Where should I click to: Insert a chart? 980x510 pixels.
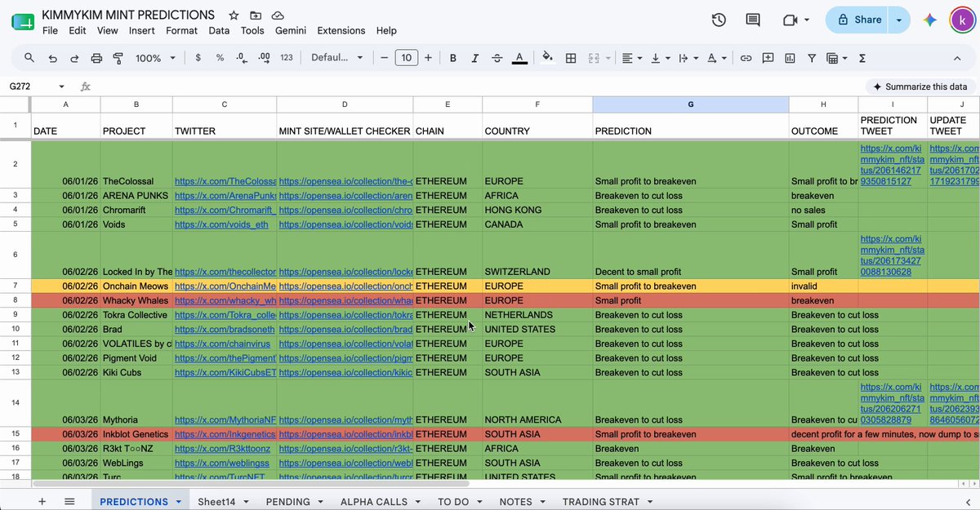(x=790, y=58)
